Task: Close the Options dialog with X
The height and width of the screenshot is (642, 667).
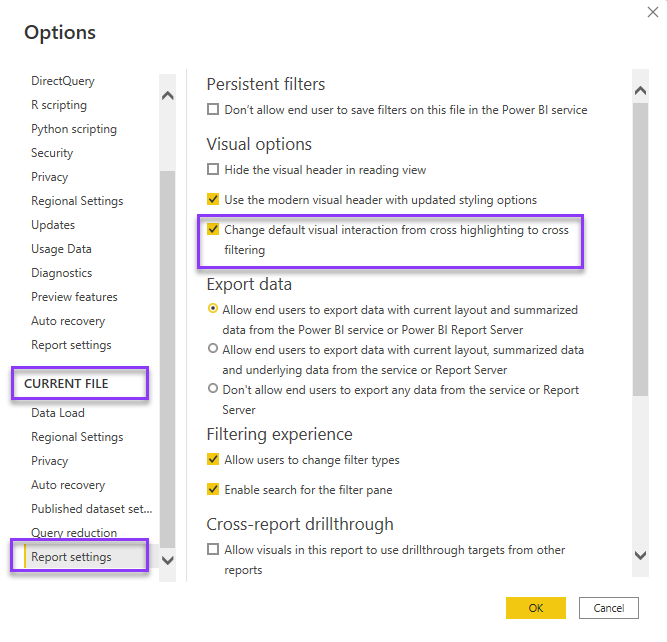Action: [653, 12]
